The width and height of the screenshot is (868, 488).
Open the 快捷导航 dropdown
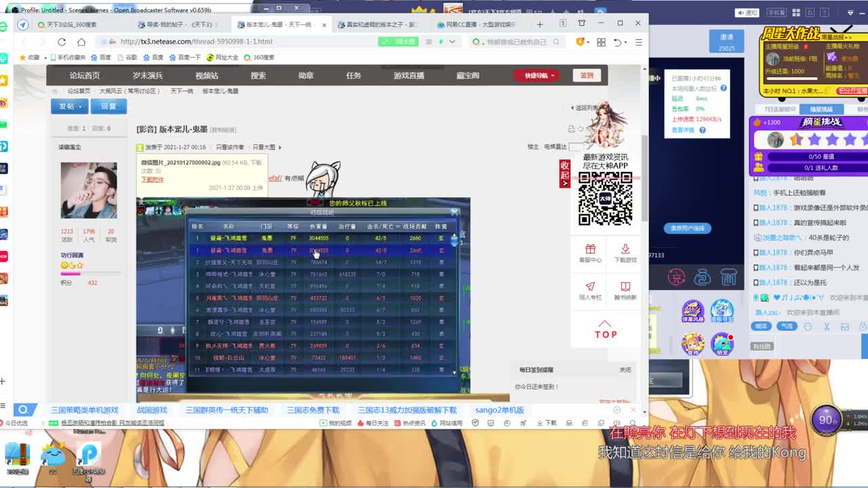536,75
